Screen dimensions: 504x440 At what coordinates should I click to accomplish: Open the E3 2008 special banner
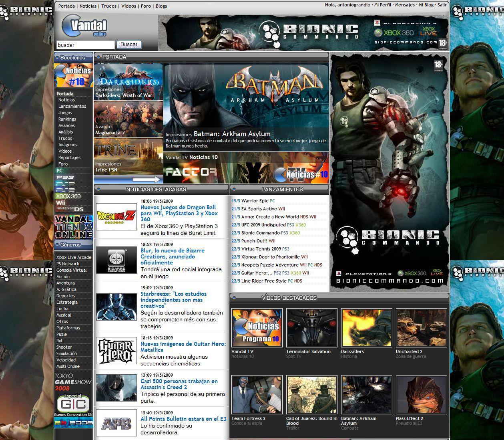tap(74, 423)
